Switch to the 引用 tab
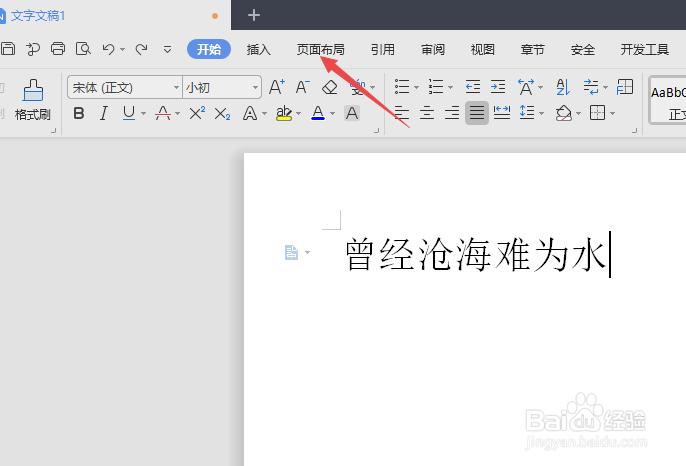686x466 pixels. [383, 49]
